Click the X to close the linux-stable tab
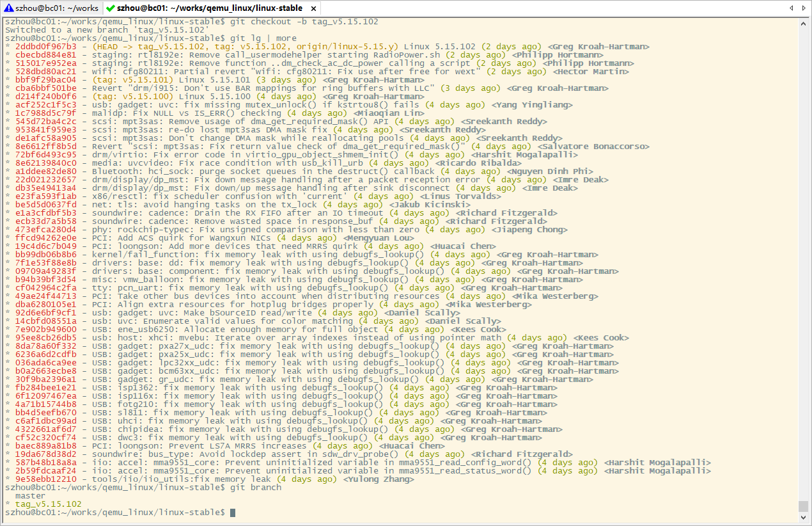This screenshot has width=812, height=526. pos(312,8)
